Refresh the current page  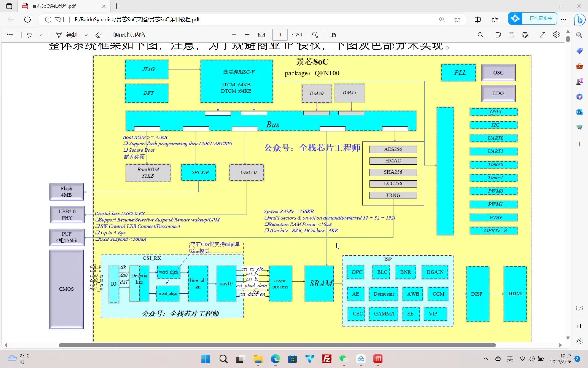pyautogui.click(x=28, y=19)
